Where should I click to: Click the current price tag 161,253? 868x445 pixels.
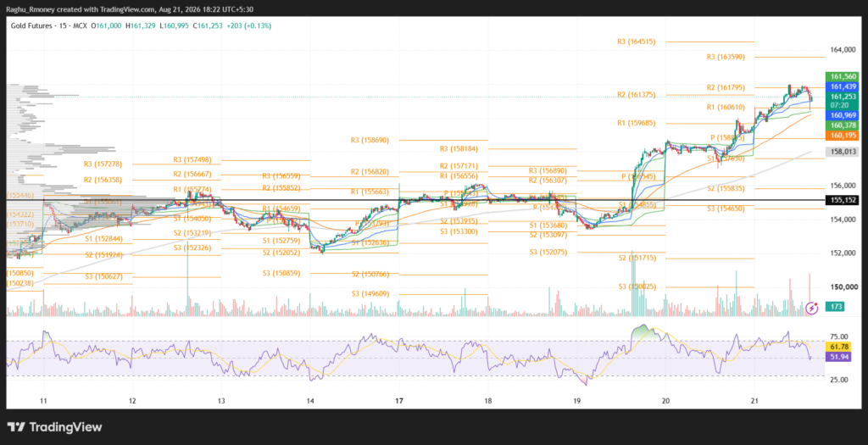pos(842,97)
